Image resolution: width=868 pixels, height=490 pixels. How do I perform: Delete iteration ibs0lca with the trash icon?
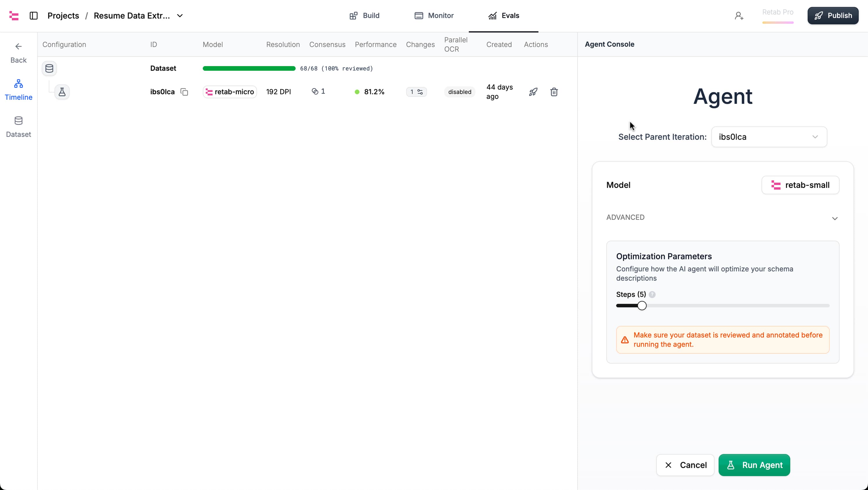click(554, 92)
